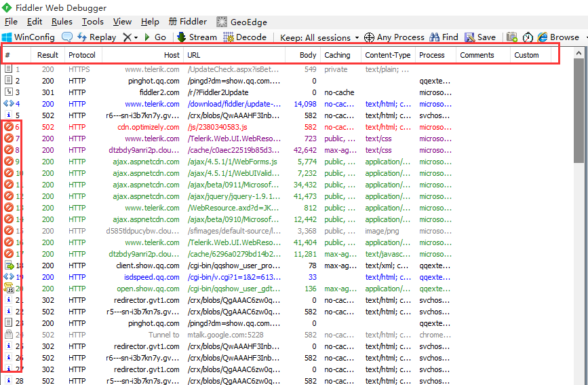Click scrollbar up arrow of session list
The height and width of the screenshot is (385, 588).
tap(579, 54)
